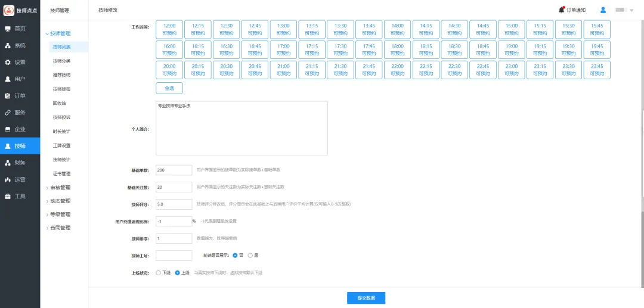Click the 提交数据 submit button
This screenshot has width=644, height=308.
[x=366, y=298]
